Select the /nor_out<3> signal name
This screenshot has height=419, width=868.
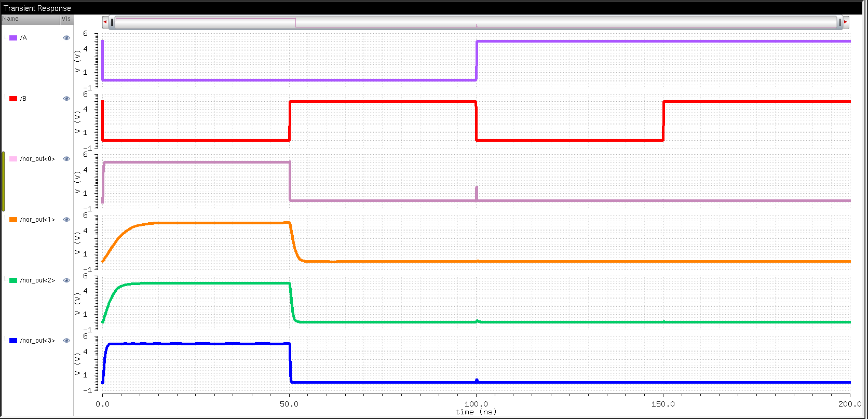coord(37,341)
